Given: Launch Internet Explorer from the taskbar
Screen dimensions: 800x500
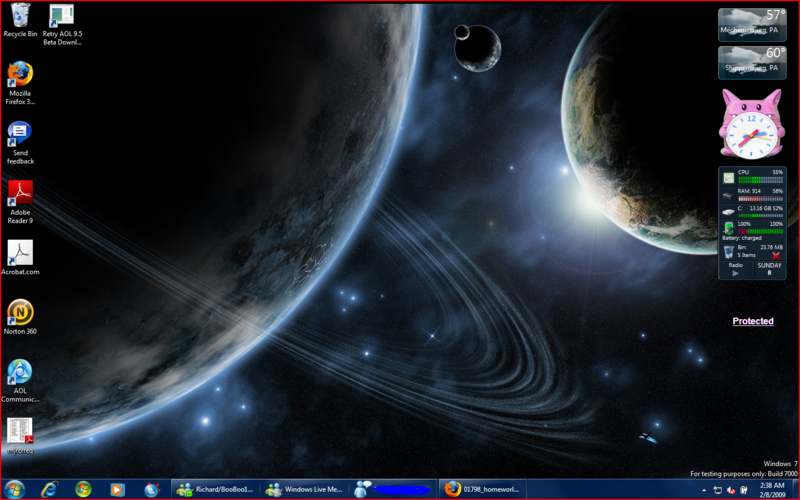Looking at the screenshot, I should [49, 490].
